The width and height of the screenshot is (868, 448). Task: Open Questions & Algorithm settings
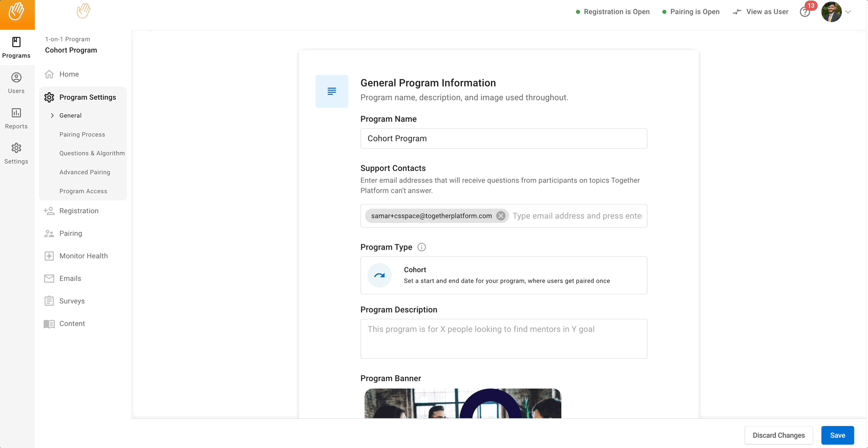tap(92, 153)
